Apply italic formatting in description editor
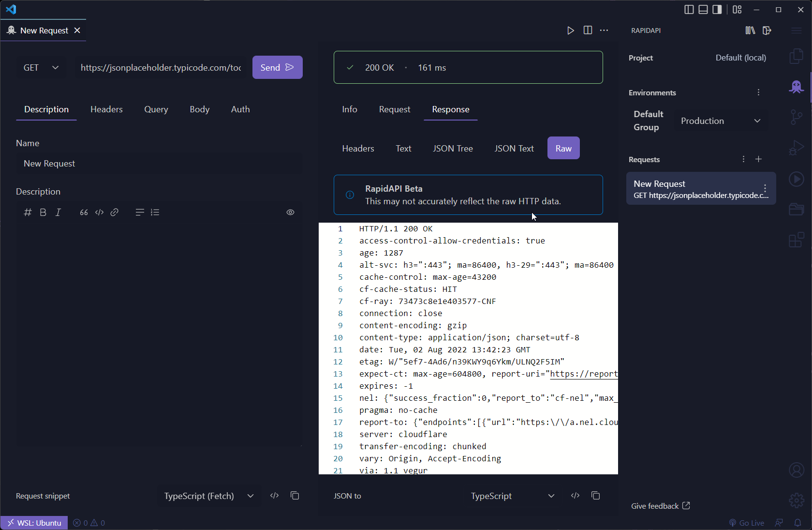Image resolution: width=812 pixels, height=530 pixels. (x=58, y=212)
